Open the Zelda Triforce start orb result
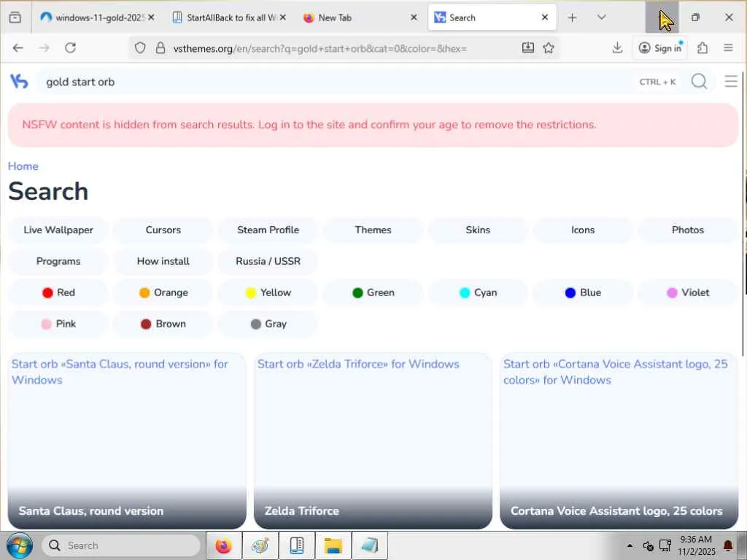 [373, 441]
